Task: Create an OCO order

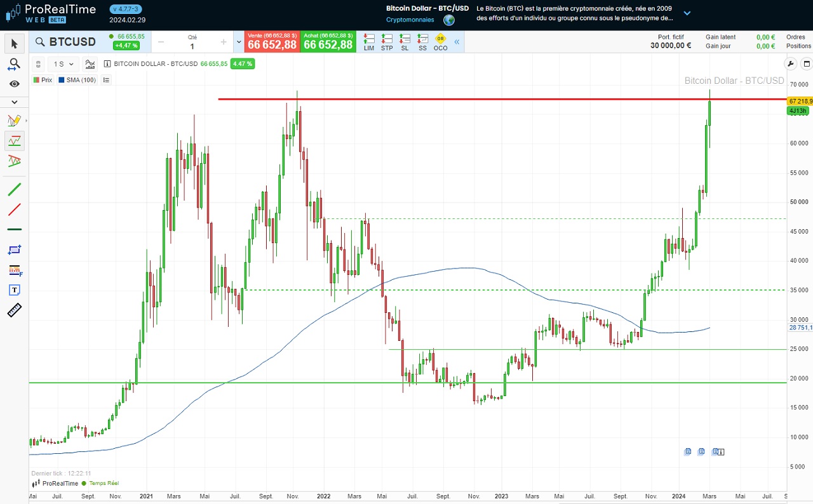Action: [440, 43]
